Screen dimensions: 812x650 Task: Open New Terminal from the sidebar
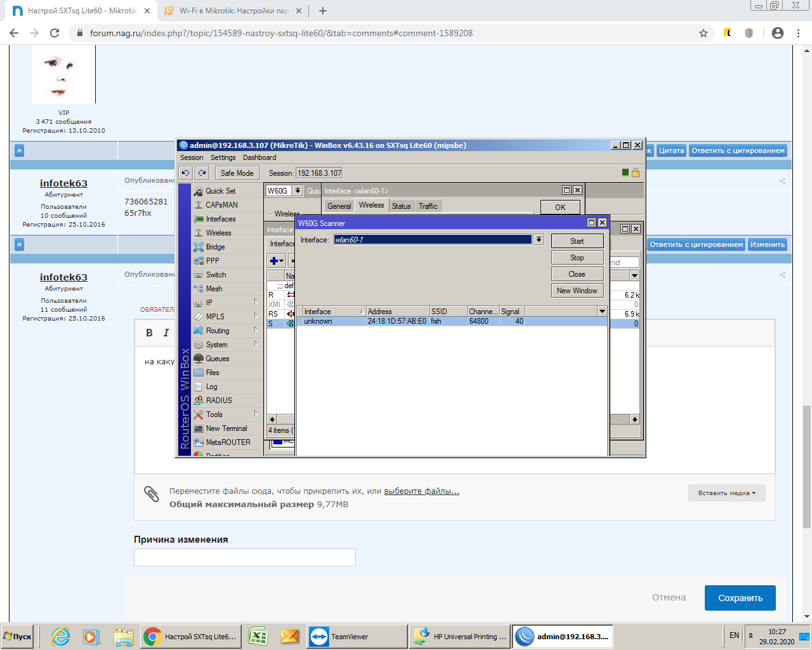click(226, 428)
